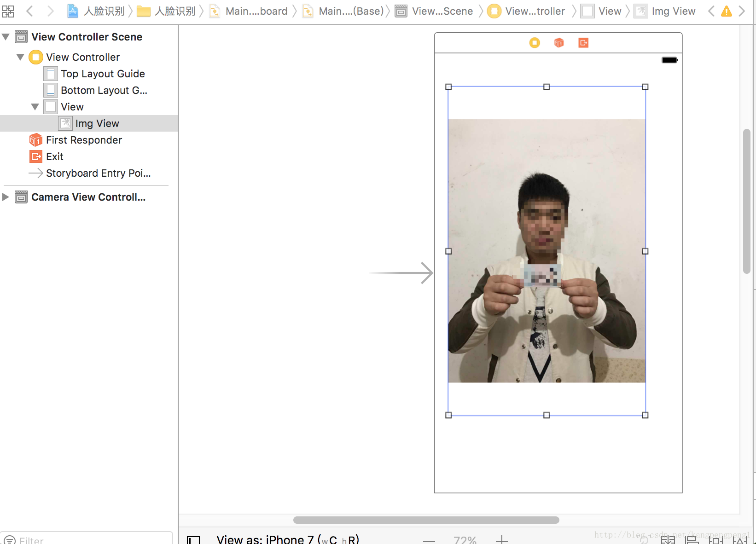Click First Responder icon in scene dock
Viewport: 756px width, 544px height.
pos(559,43)
